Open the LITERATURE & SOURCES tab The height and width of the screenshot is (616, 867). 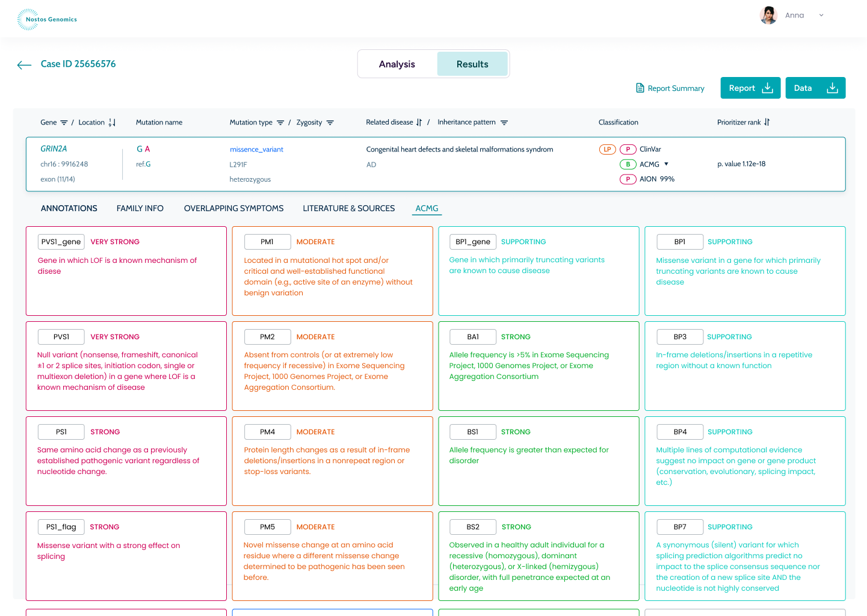click(x=349, y=208)
